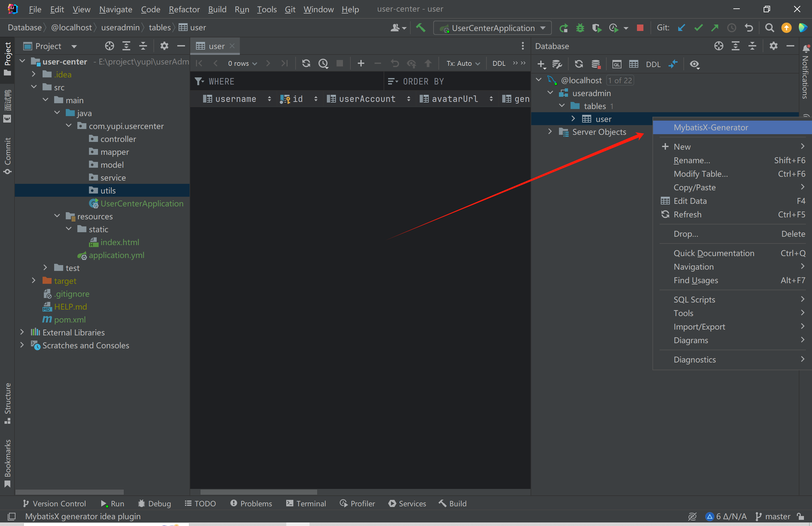Click the Git update project arrow
Viewport: 812px width, 526px height.
(681, 28)
